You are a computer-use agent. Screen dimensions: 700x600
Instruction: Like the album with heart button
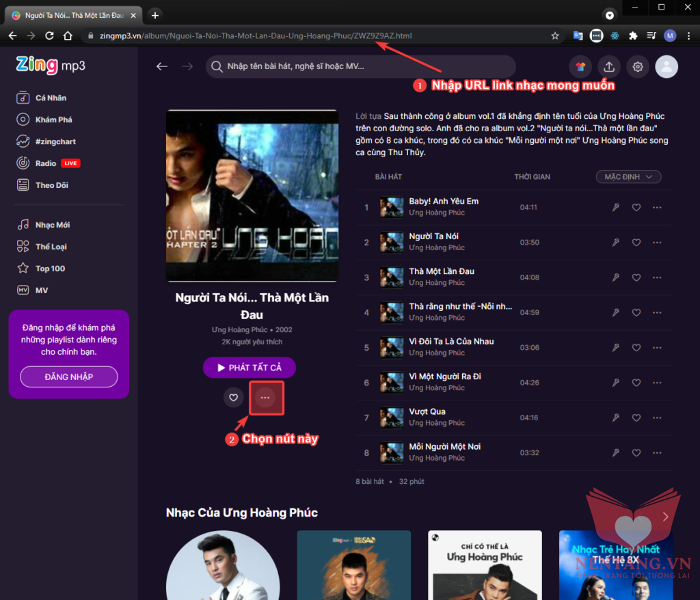(x=233, y=397)
